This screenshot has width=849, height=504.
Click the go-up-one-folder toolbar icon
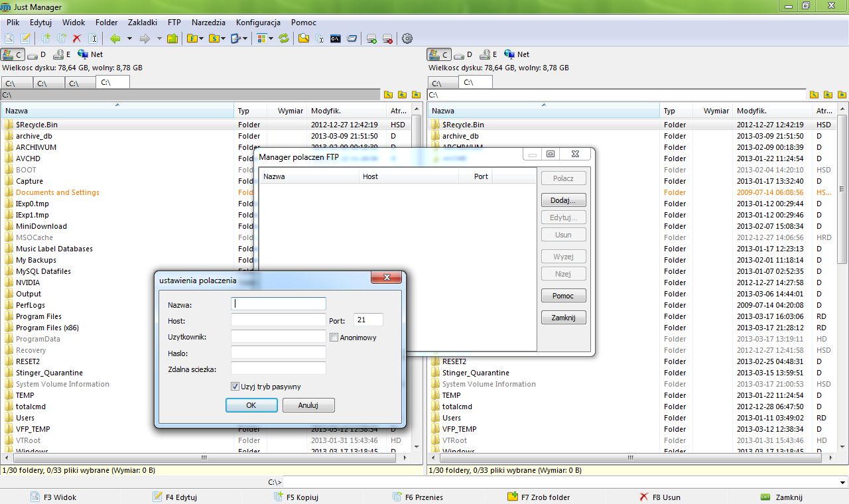click(x=172, y=38)
